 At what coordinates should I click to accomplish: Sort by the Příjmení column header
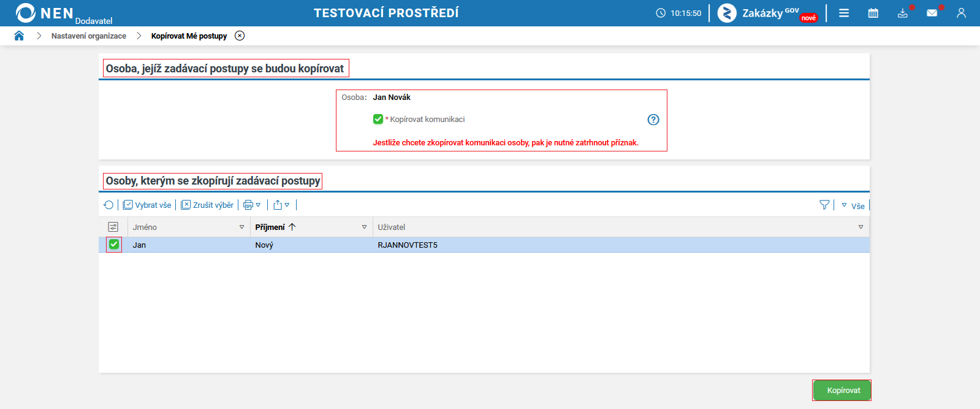270,227
